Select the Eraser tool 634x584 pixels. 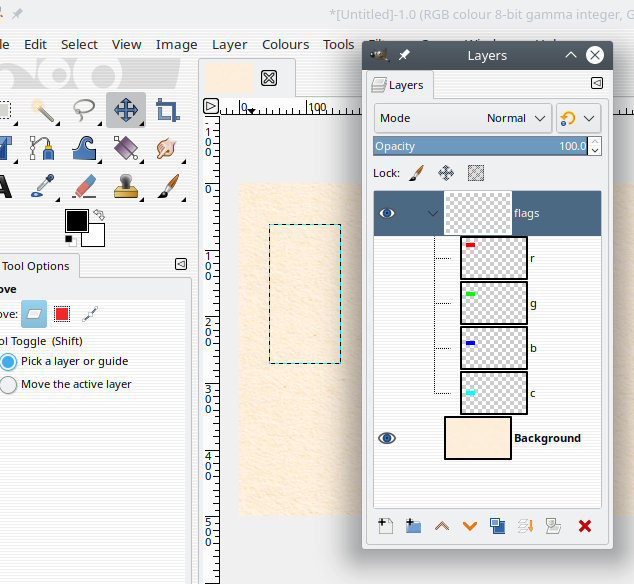(84, 186)
